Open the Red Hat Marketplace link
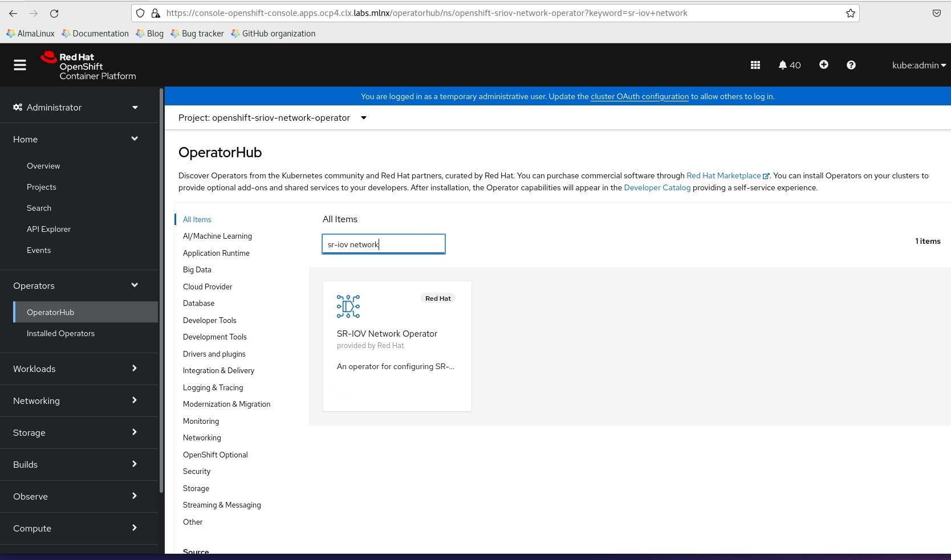This screenshot has height=560, width=951. pyautogui.click(x=724, y=175)
